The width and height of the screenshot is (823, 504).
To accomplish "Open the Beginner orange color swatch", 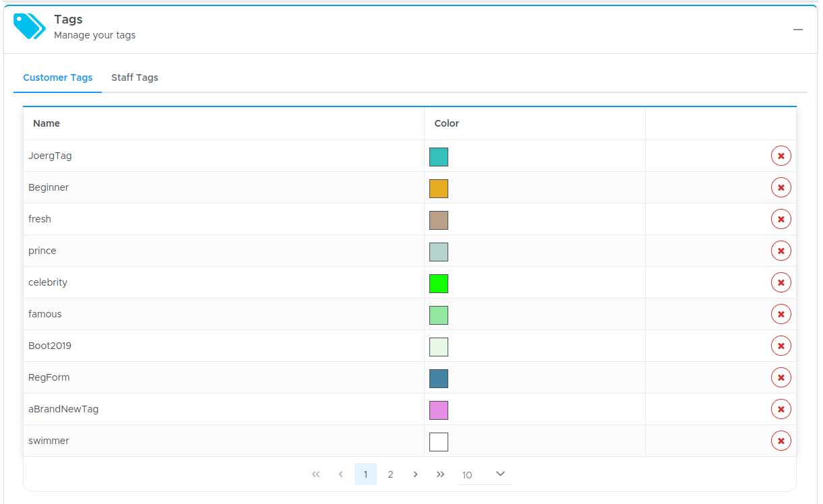I will tap(439, 189).
